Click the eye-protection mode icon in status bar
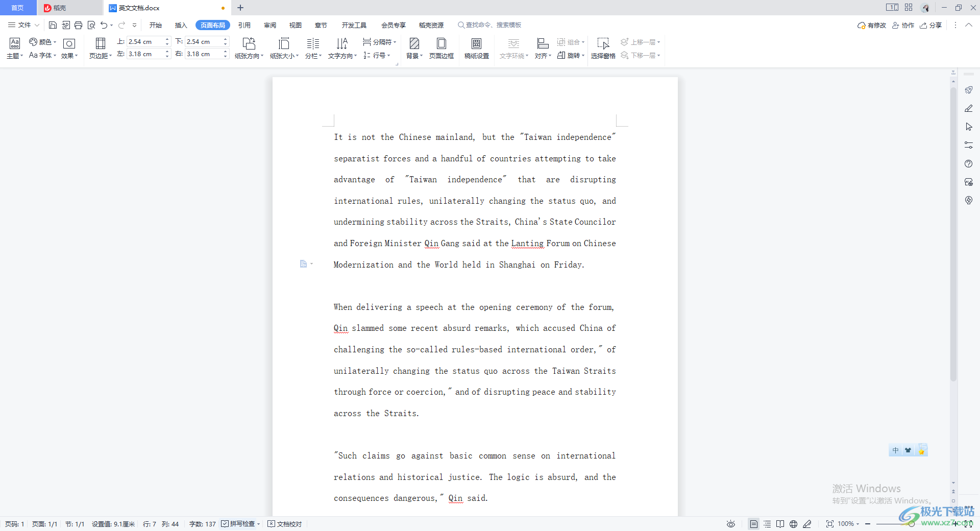The height and width of the screenshot is (531, 980). [731, 524]
